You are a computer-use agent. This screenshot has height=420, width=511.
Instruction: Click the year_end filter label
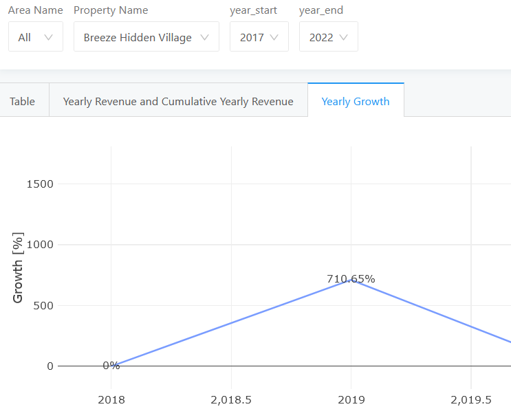coord(321,10)
